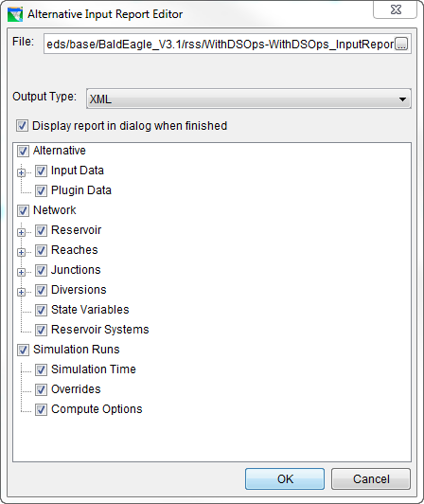Toggle the Plugin Data checkbox
The height and width of the screenshot is (504, 424).
tap(41, 190)
